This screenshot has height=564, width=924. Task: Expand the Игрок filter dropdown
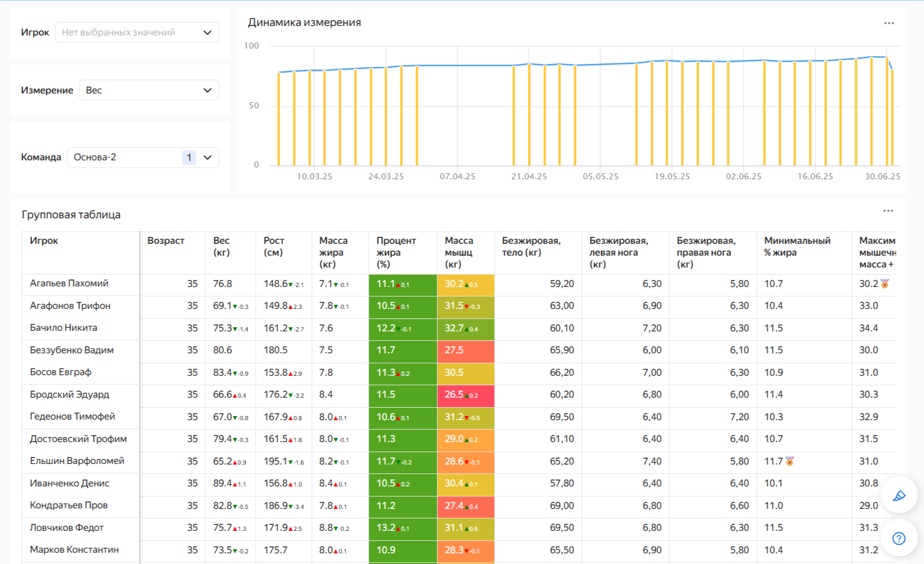point(207,33)
